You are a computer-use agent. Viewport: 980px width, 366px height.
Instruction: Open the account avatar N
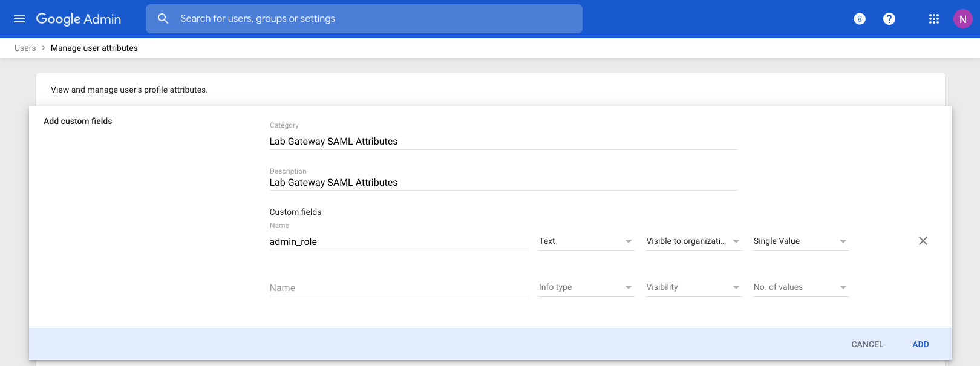click(x=962, y=19)
